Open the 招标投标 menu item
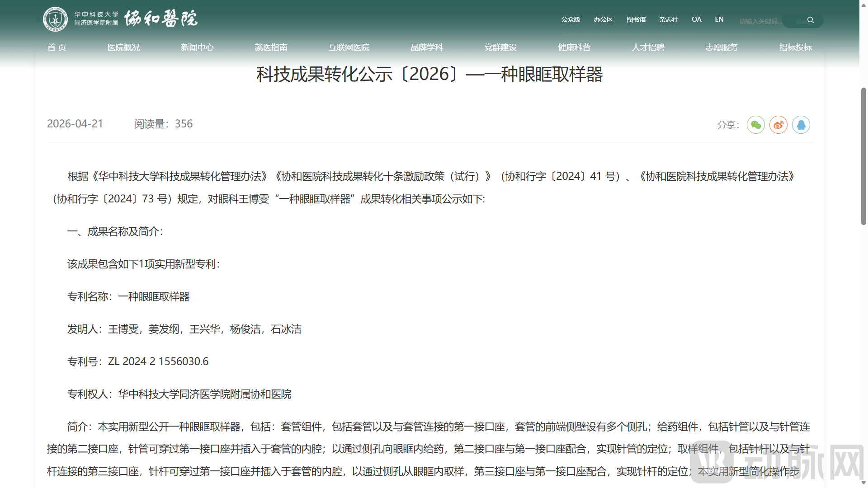868x488 pixels. pyautogui.click(x=796, y=47)
